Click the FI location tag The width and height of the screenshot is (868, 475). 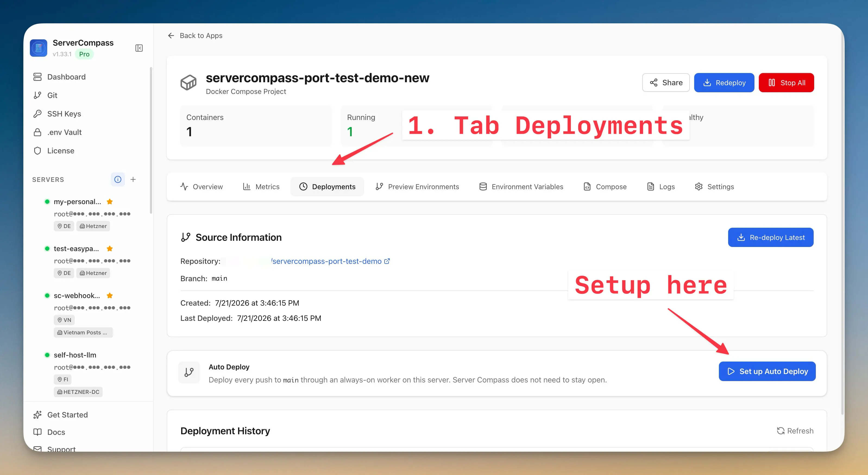[63, 379]
